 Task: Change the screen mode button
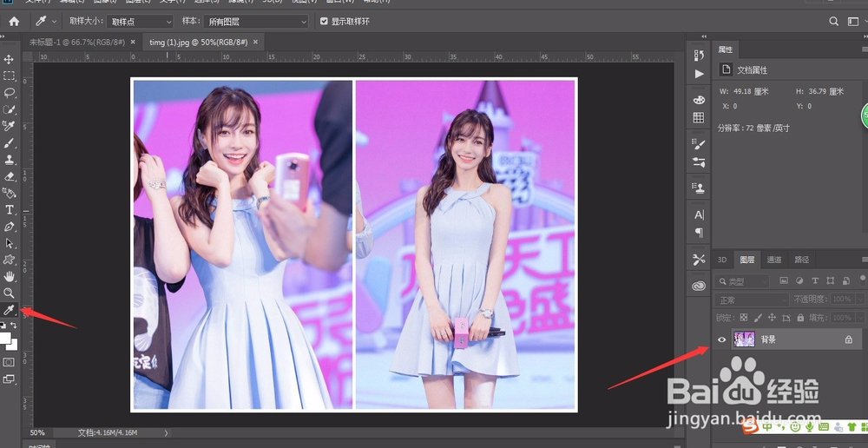(x=9, y=379)
